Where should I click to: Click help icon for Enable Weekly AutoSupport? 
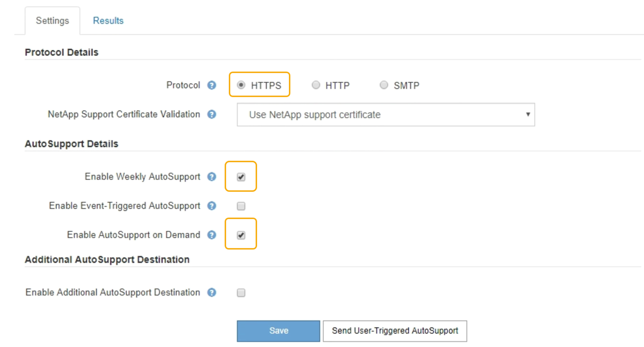coord(212,177)
